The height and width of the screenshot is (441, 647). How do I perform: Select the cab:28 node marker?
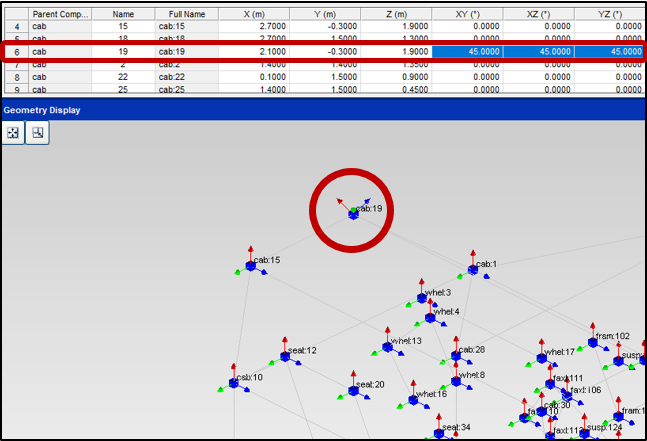click(456, 355)
